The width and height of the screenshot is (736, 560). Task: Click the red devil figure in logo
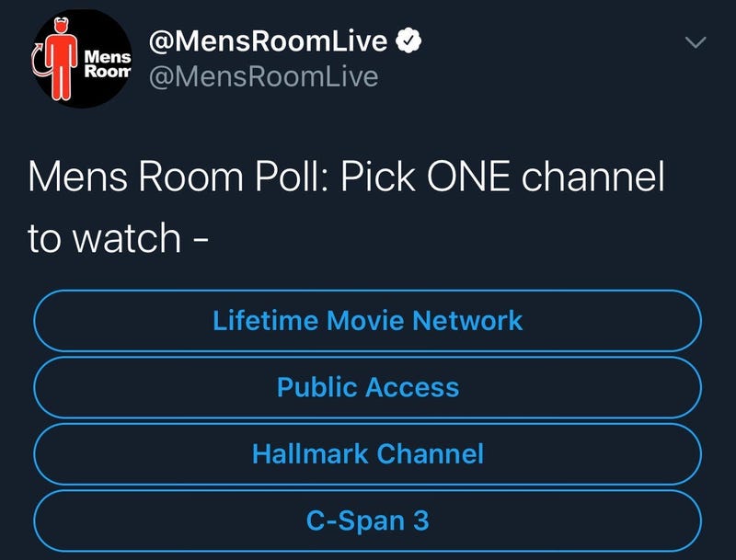pos(62,59)
